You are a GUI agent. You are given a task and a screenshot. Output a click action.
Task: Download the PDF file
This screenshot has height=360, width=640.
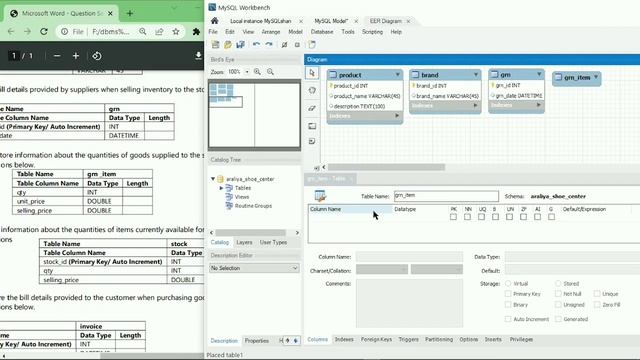[198, 56]
